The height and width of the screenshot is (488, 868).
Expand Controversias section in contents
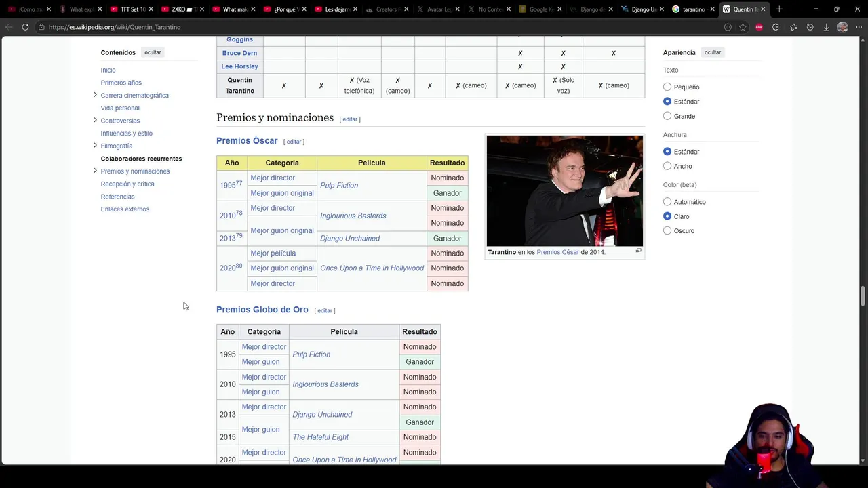95,120
